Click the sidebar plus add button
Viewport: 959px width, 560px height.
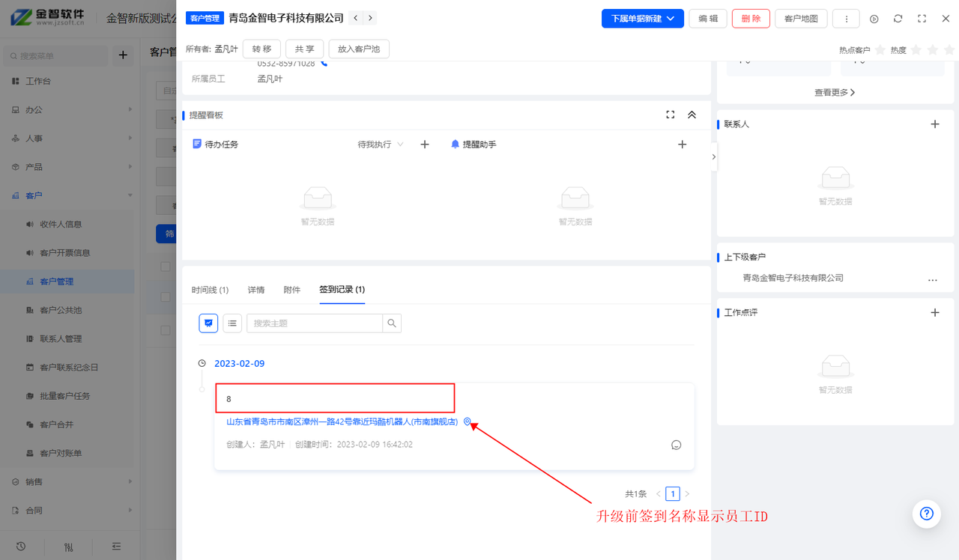pos(123,55)
